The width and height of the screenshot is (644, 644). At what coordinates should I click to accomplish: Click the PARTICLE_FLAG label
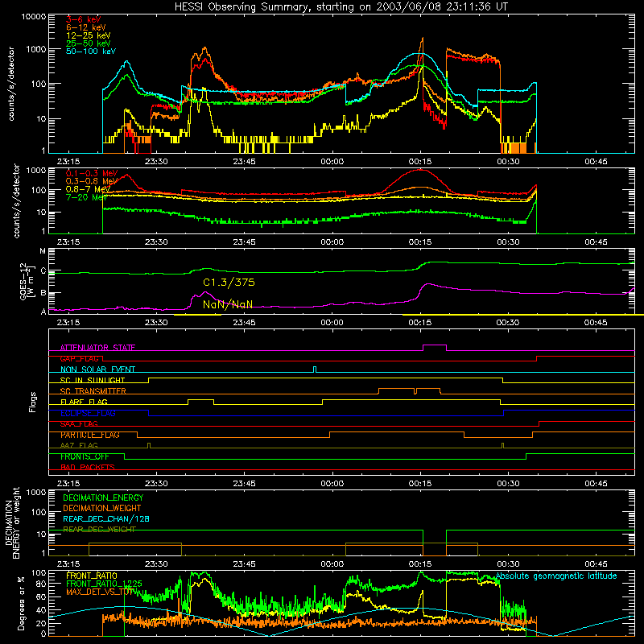(x=90, y=435)
